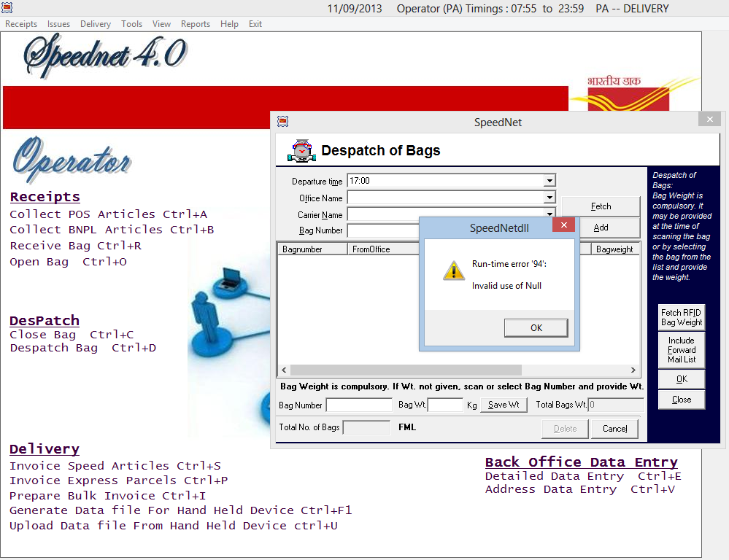
Task: Click Upload Data file From Hand Held Device
Action: click(174, 526)
